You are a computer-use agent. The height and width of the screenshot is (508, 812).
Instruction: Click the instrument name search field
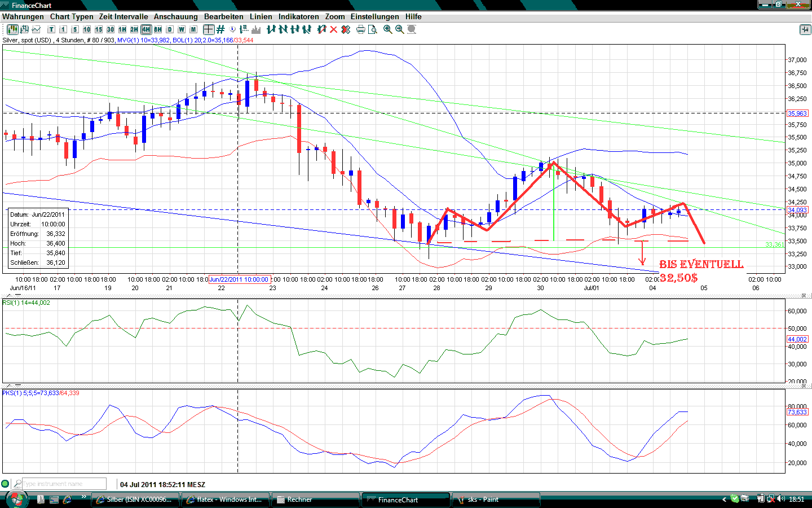64,484
